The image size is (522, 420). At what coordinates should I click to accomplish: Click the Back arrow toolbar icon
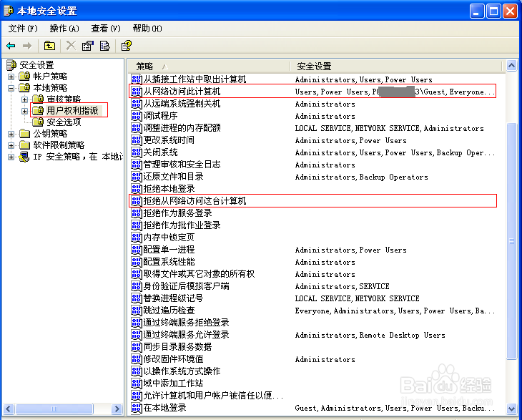click(x=11, y=46)
